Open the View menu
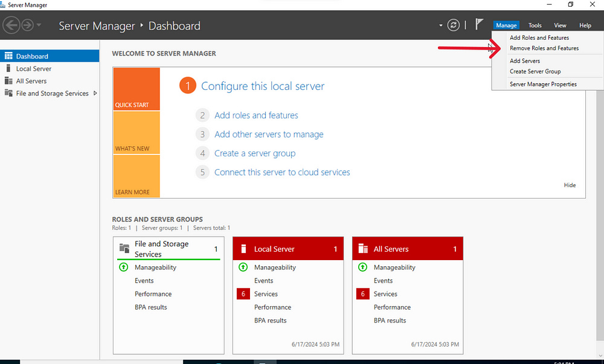Image resolution: width=604 pixels, height=364 pixels. click(x=560, y=25)
